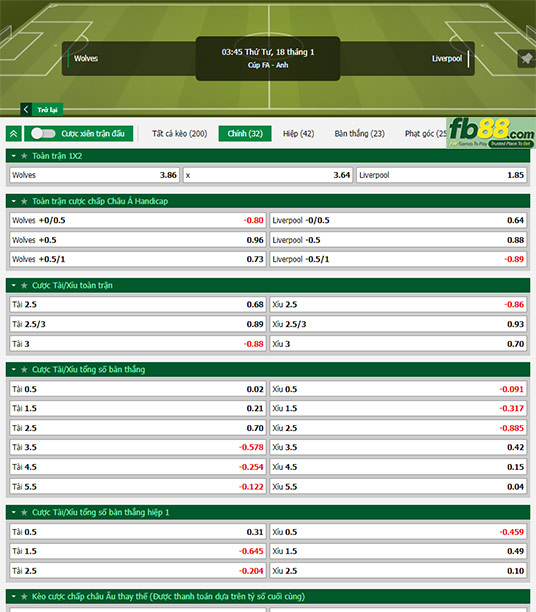Select Liverpool 1.85 odds in 1X2
This screenshot has width=536, height=612.
pyautogui.click(x=442, y=175)
